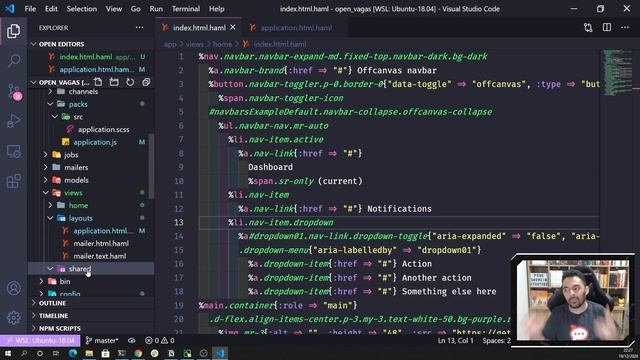640x360 pixels.
Task: Open Edge browser from taskbar
Action: 73,353
